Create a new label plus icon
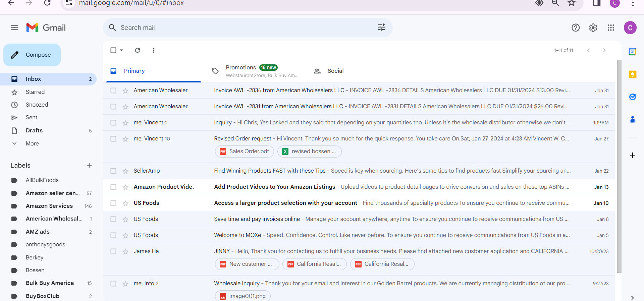 (x=89, y=165)
